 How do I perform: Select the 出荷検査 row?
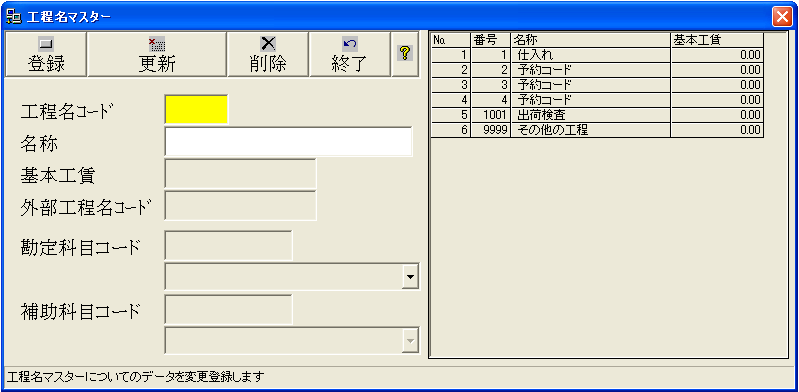[597, 115]
